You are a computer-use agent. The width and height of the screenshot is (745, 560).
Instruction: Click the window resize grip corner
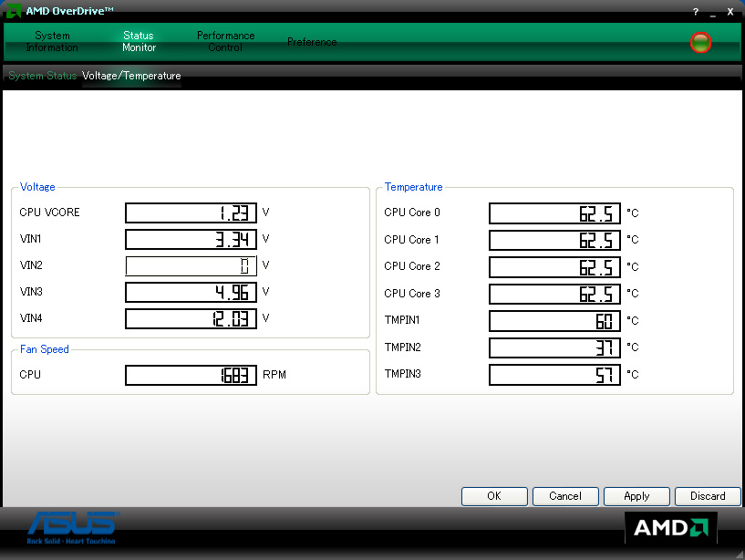[740, 555]
